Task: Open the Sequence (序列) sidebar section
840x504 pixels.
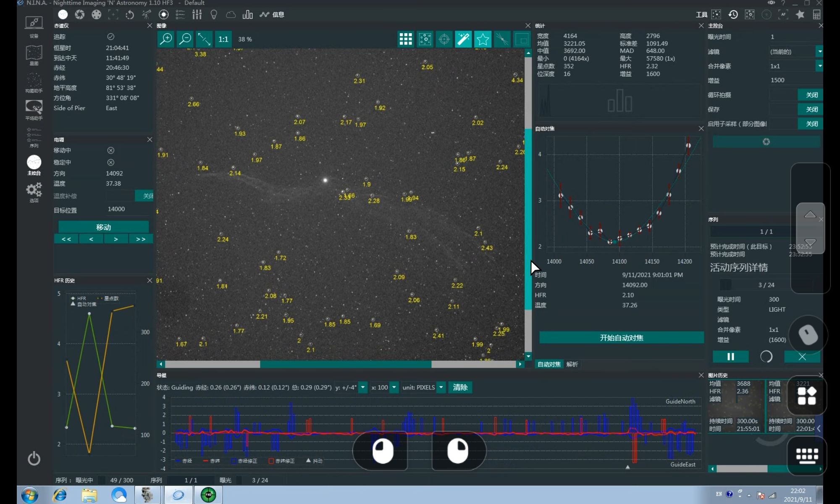Action: click(34, 137)
